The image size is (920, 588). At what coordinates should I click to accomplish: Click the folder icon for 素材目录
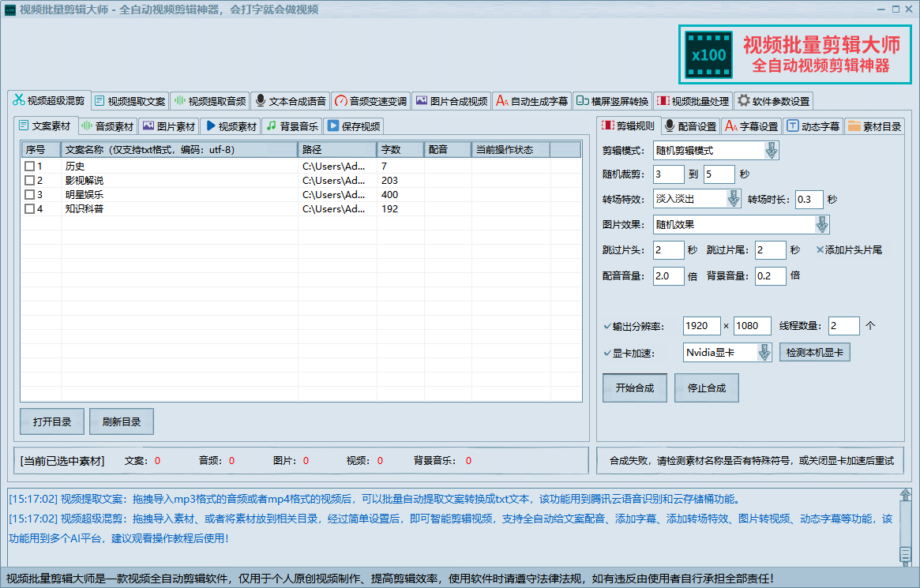pyautogui.click(x=854, y=126)
